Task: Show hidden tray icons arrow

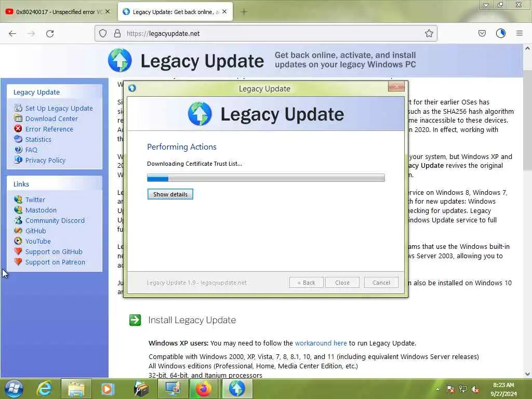Action: [x=437, y=389]
